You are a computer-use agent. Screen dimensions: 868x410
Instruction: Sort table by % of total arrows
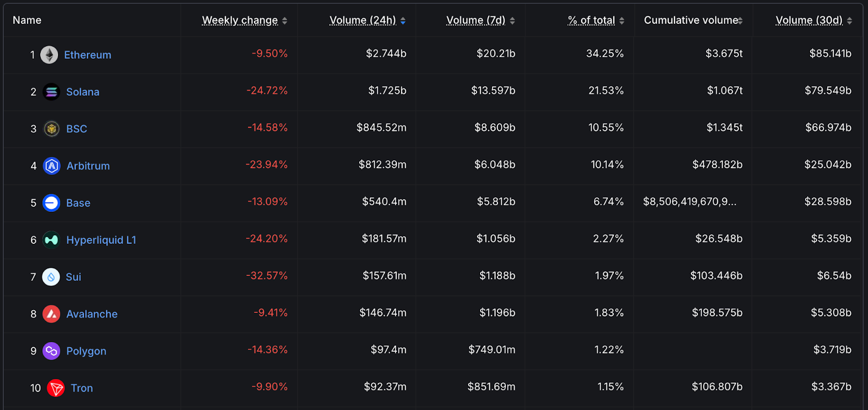pos(622,21)
